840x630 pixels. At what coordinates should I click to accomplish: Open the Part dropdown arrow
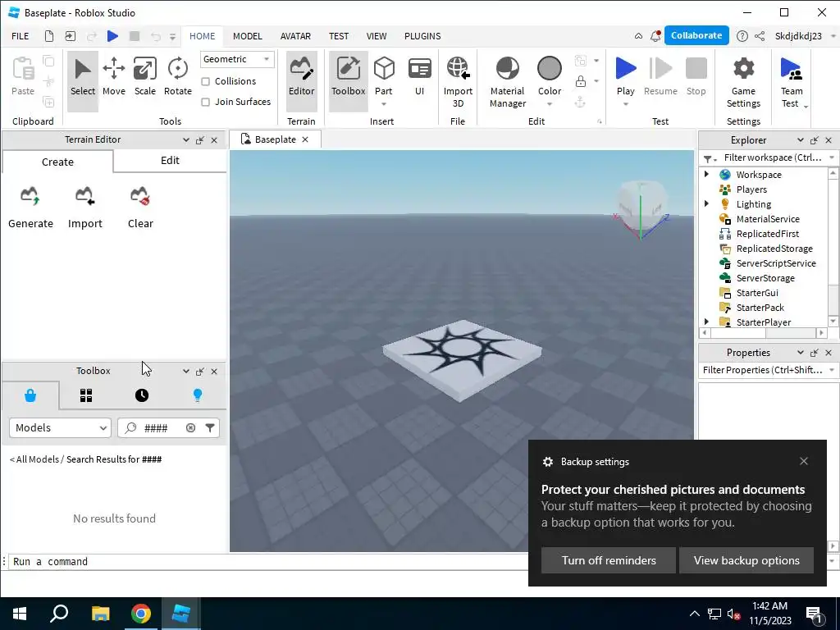click(384, 104)
